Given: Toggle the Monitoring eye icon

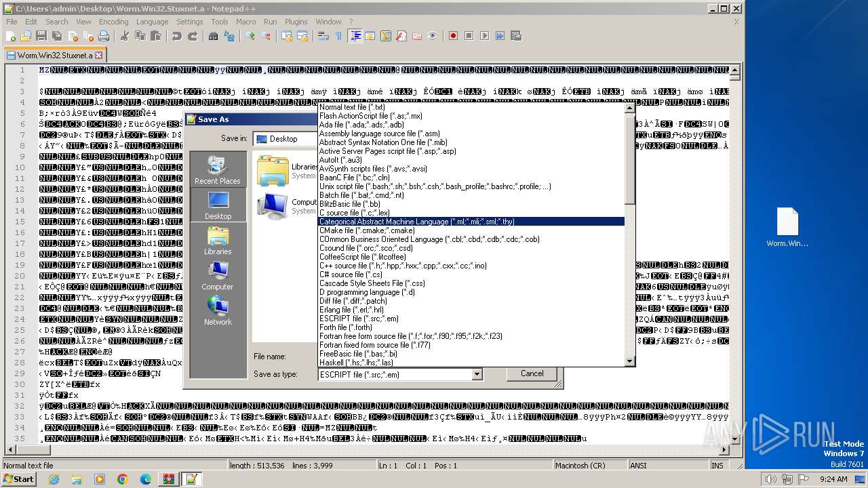Looking at the screenshot, I should [x=433, y=36].
